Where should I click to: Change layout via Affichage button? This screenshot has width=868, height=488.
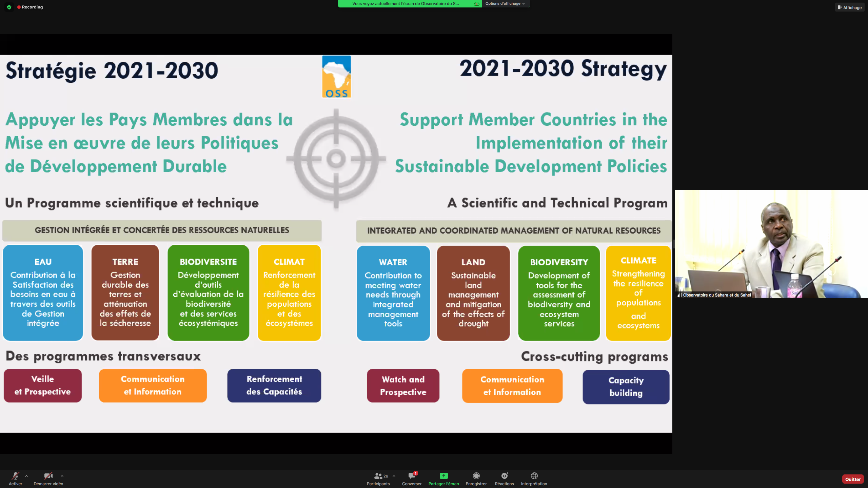[850, 7]
